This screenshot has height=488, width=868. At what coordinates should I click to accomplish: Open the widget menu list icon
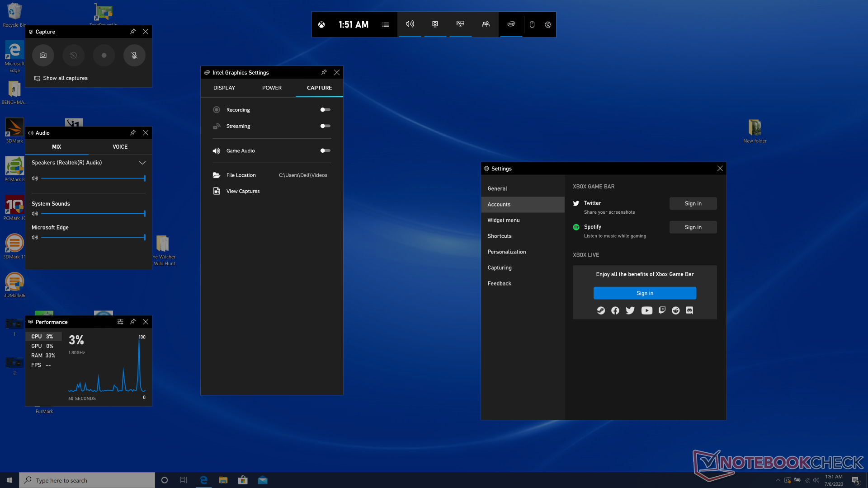point(386,25)
